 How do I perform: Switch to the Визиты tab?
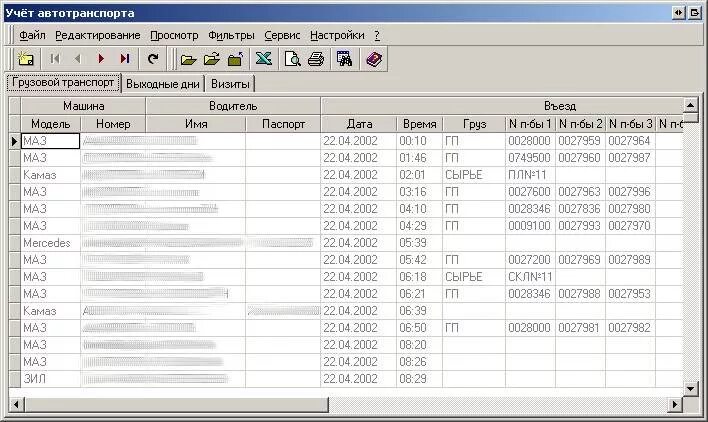230,84
